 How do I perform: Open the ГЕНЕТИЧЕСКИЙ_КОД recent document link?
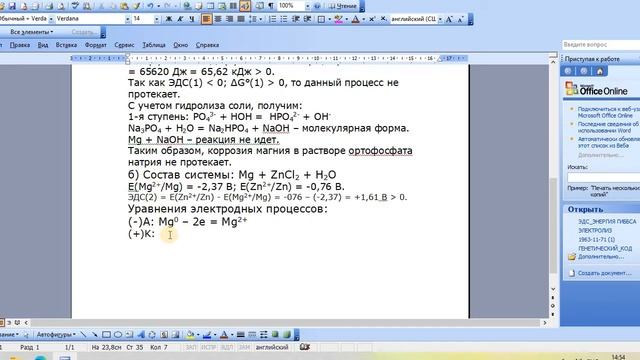[605, 248]
